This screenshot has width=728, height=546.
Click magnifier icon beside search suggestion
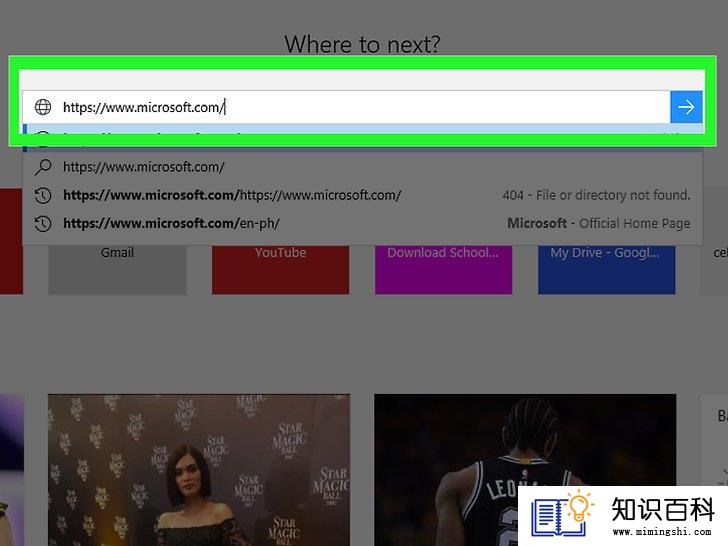43,167
